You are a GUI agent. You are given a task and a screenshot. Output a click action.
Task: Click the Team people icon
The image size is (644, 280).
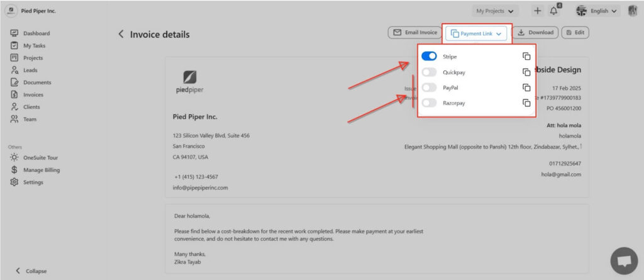pyautogui.click(x=14, y=120)
